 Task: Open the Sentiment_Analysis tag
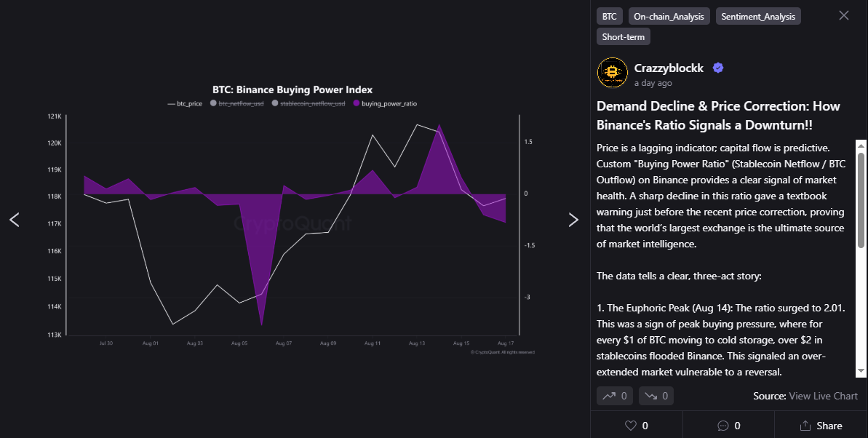758,17
